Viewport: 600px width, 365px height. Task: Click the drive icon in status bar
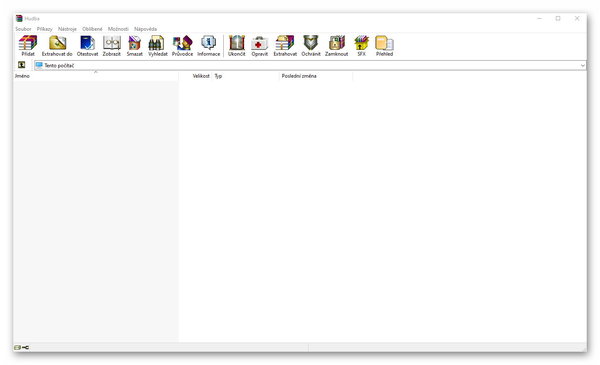[x=17, y=347]
